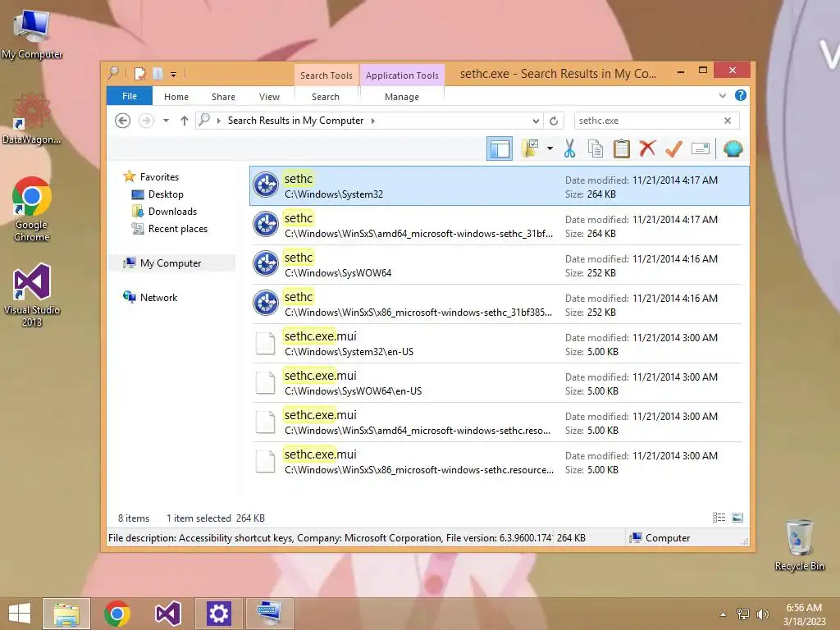
Task: Open the Windows Start button
Action: [x=20, y=614]
